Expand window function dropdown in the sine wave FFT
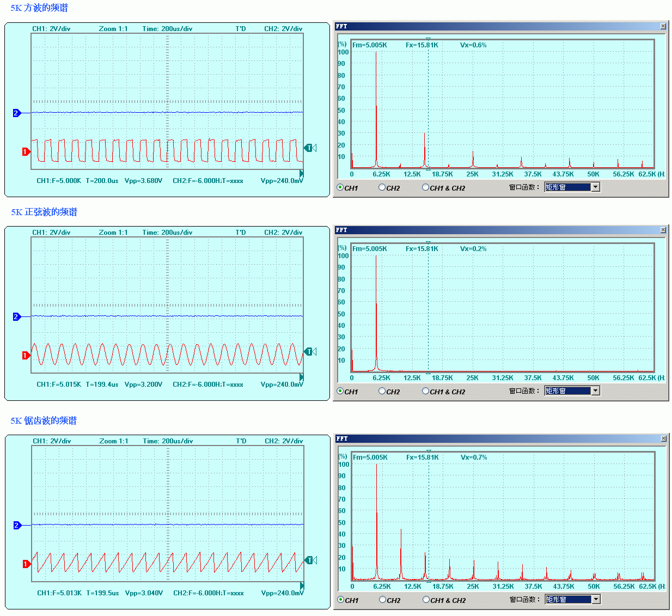Image resolution: width=672 pixels, height=616 pixels. coord(595,391)
